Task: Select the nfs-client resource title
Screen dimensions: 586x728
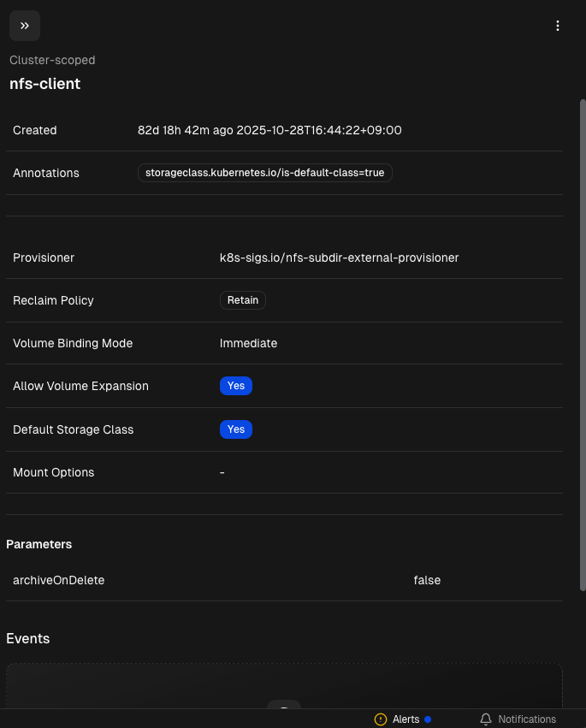Action: pos(44,84)
